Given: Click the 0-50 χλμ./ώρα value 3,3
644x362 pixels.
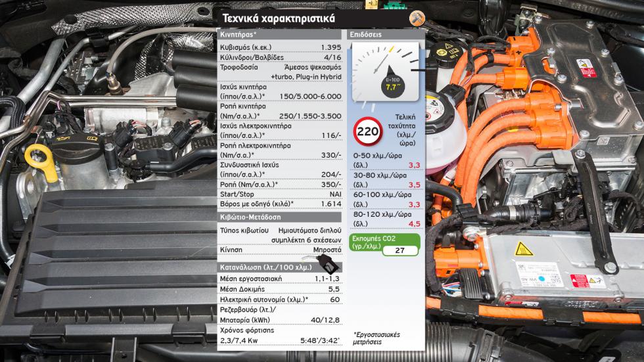Looking at the screenshot, I should (x=414, y=165).
